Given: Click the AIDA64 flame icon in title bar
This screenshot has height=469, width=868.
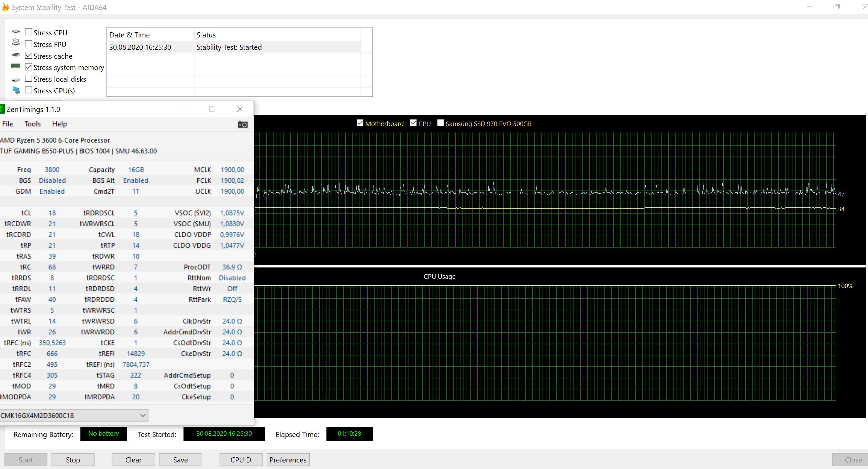Looking at the screenshot, I should pyautogui.click(x=5, y=7).
